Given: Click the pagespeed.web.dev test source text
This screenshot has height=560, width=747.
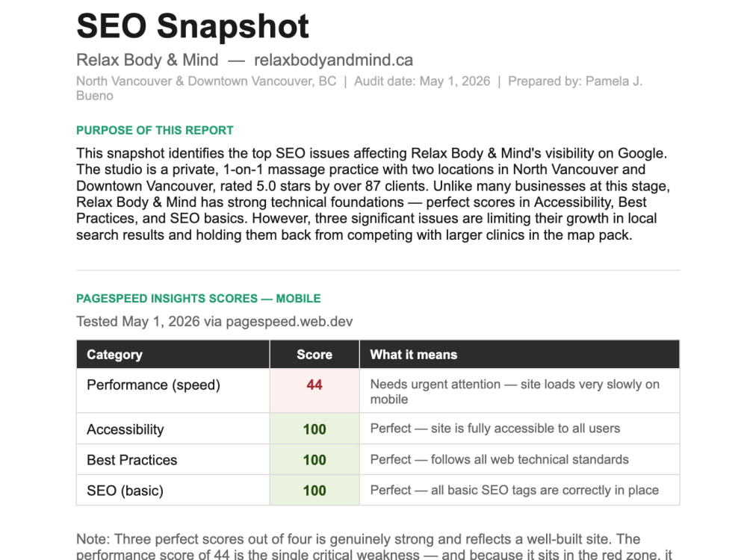Looking at the screenshot, I should pyautogui.click(x=289, y=321).
